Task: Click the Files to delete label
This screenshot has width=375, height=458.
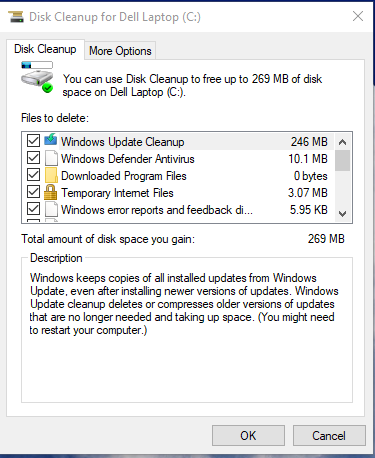Action: click(55, 118)
